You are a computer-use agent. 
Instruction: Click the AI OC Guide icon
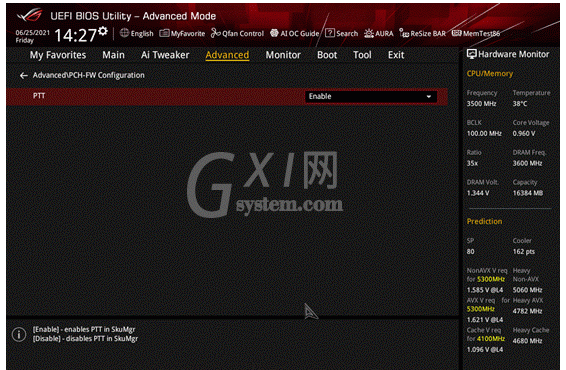coord(274,33)
